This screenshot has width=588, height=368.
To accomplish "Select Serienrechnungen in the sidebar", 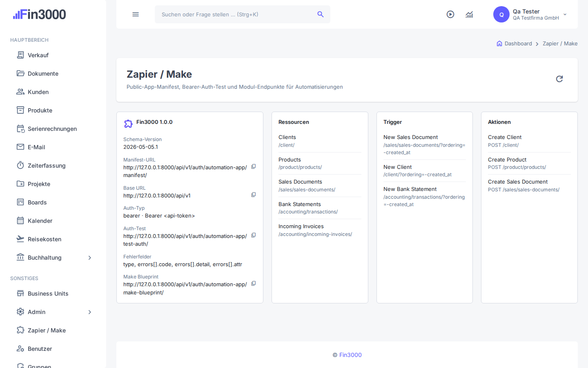I will point(52,129).
